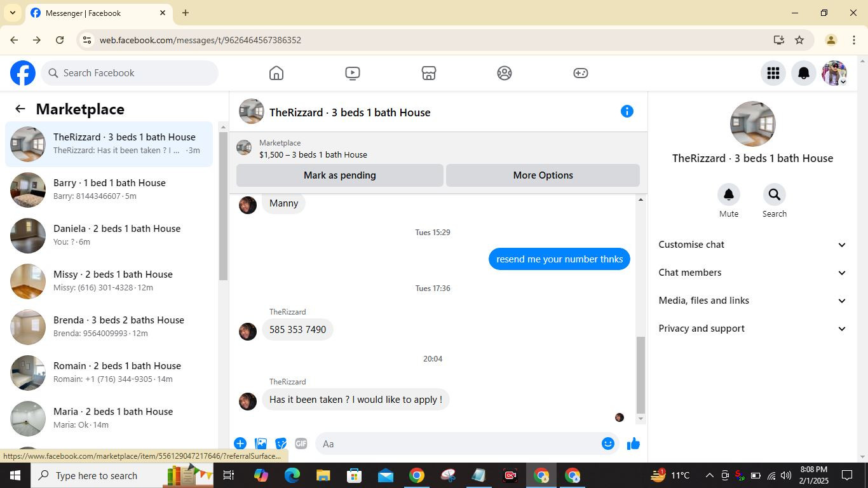Click the browser address bar URL
The width and height of the screenshot is (868, 488).
pos(200,40)
